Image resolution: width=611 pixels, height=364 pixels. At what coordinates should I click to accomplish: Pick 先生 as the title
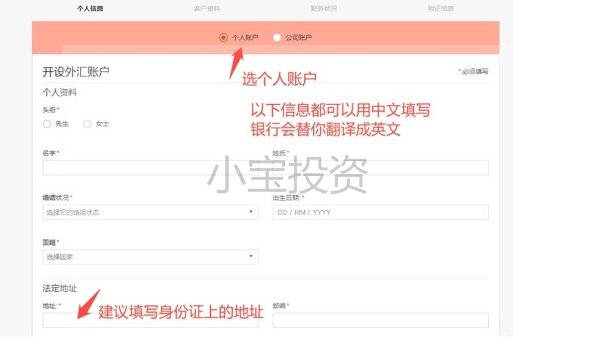(x=47, y=124)
